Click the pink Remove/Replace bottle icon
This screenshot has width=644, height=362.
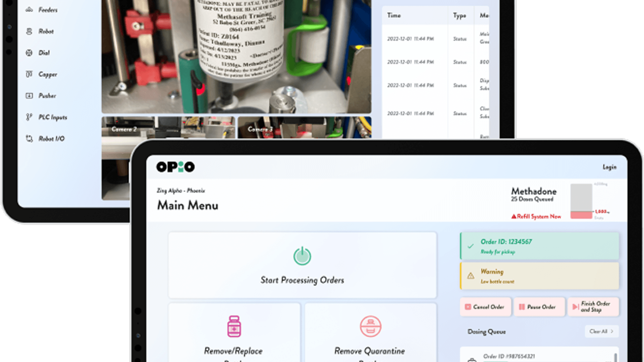(234, 326)
